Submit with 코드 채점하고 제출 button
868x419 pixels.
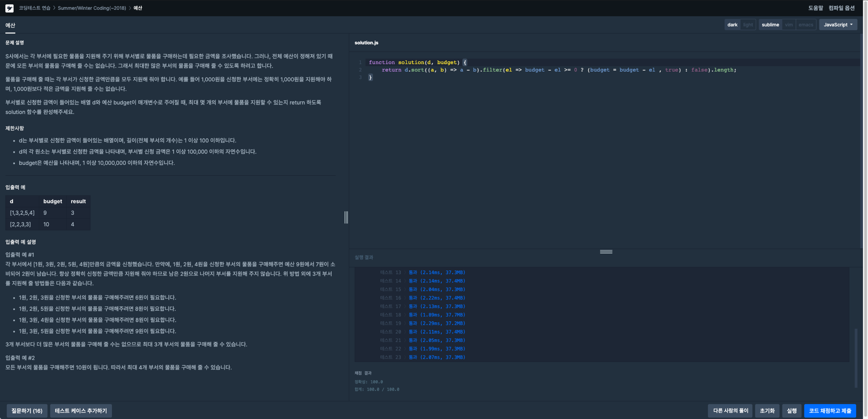tap(830, 410)
